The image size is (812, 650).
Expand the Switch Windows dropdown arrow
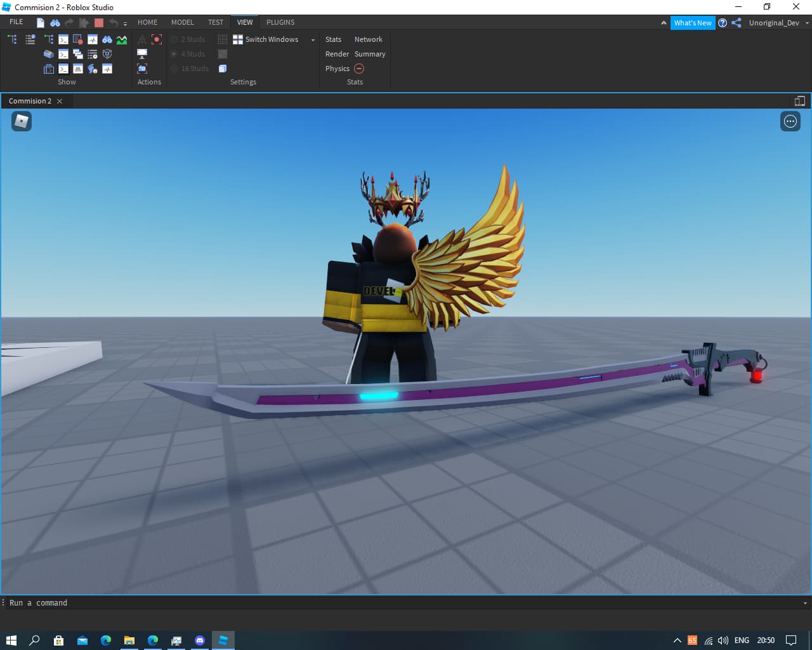[x=313, y=40]
